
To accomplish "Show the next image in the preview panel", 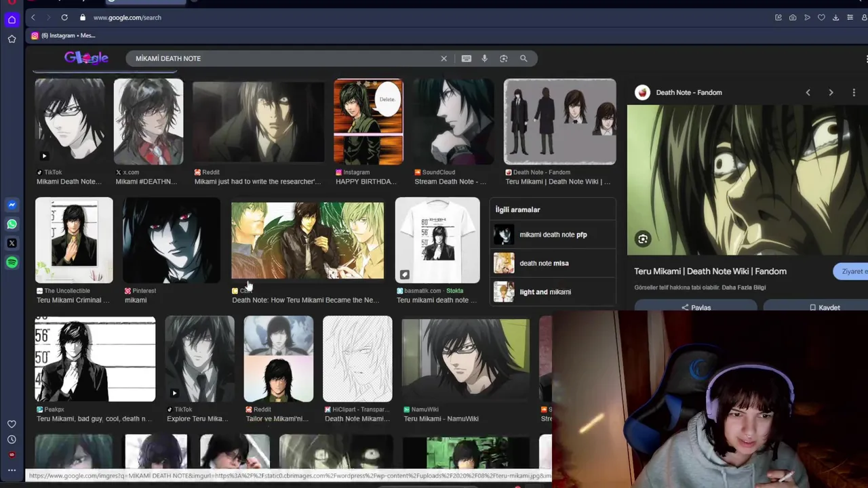I will tap(831, 92).
